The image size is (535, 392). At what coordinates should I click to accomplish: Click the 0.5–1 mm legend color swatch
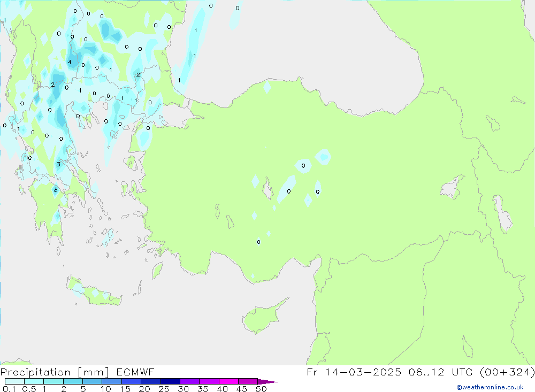coord(34,381)
